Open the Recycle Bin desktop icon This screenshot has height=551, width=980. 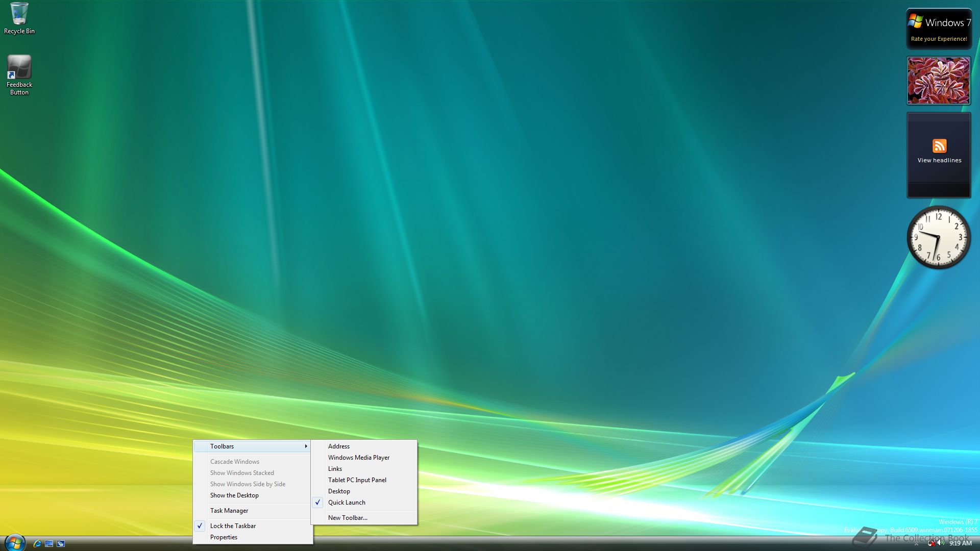(19, 18)
